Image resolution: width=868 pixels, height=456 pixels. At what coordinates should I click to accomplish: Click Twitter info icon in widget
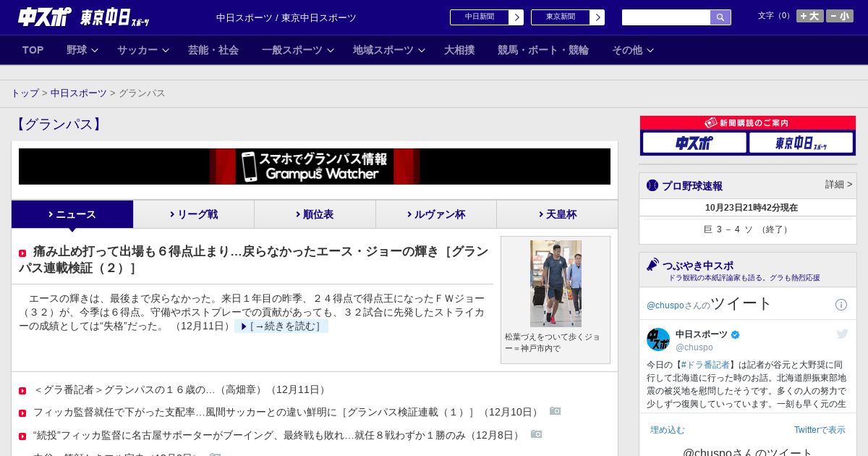point(841,305)
